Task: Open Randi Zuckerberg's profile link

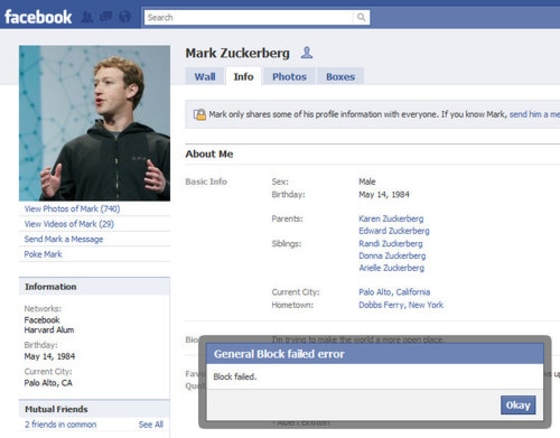Action: [x=390, y=244]
